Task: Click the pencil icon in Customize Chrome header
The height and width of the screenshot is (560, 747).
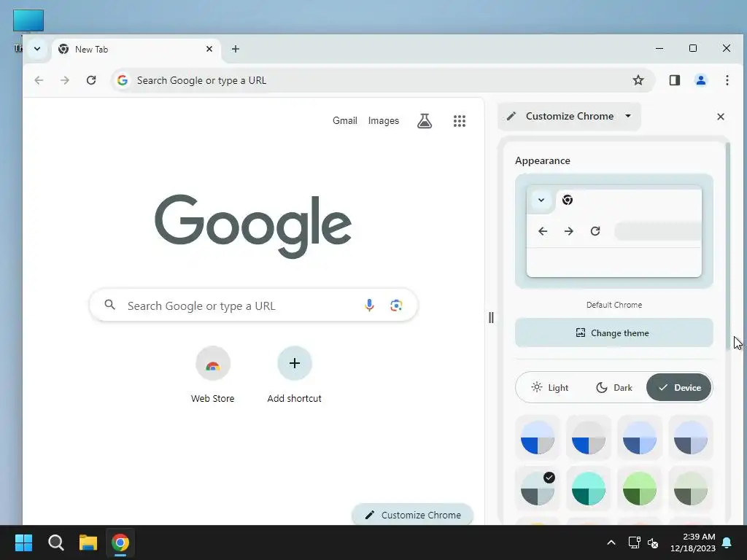Action: coord(511,116)
